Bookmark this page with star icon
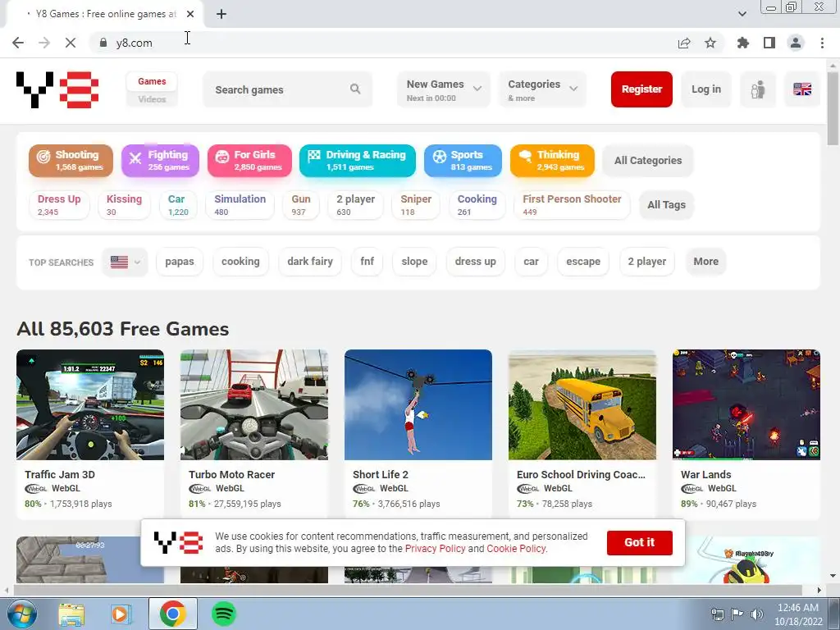The height and width of the screenshot is (630, 840). point(710,43)
